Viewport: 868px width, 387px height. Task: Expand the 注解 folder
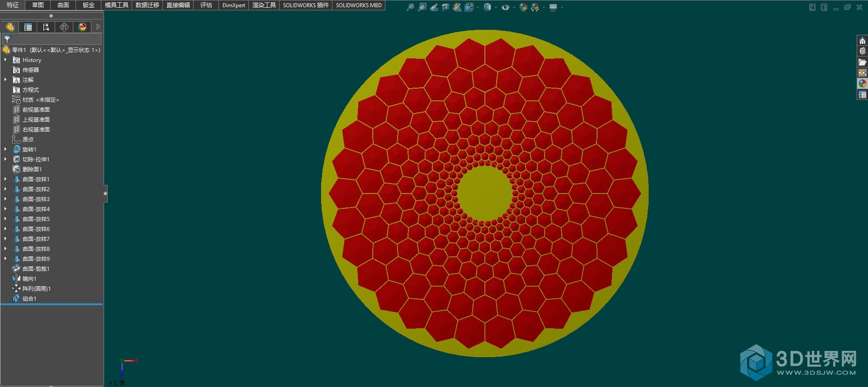(x=5, y=80)
